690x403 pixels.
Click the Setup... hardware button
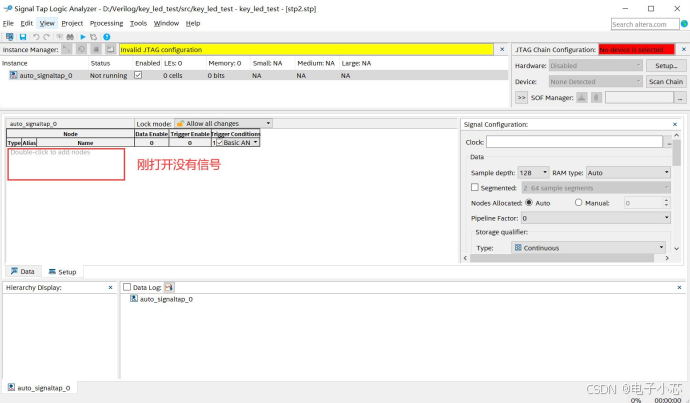(666, 66)
